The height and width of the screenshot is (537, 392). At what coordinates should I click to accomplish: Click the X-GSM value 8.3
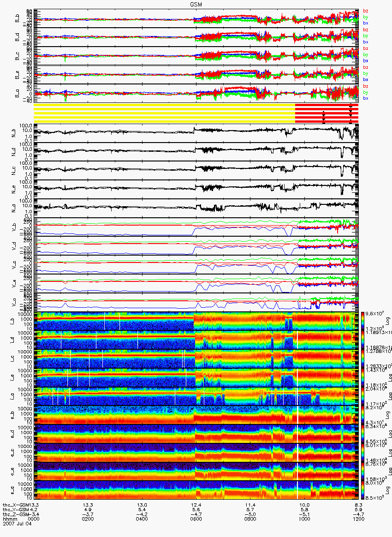[x=358, y=505]
